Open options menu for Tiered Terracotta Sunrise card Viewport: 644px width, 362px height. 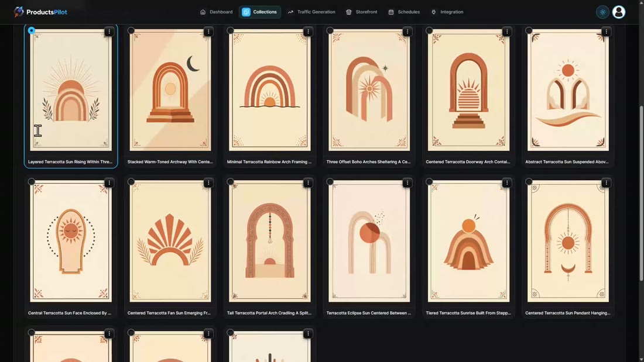click(507, 182)
